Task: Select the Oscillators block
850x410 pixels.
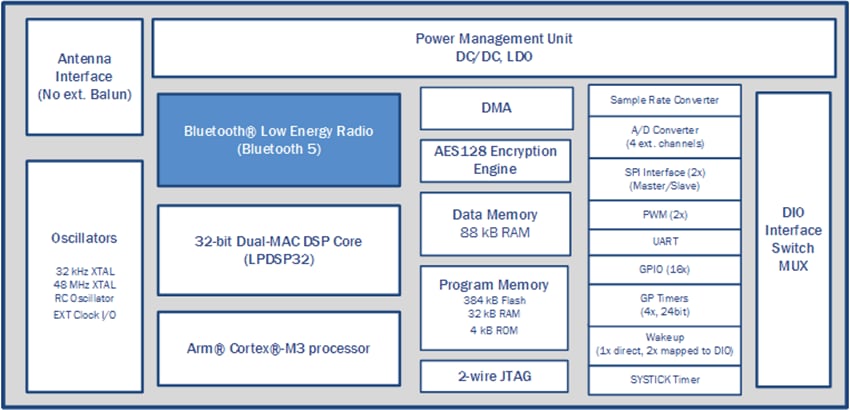Action: (x=84, y=275)
